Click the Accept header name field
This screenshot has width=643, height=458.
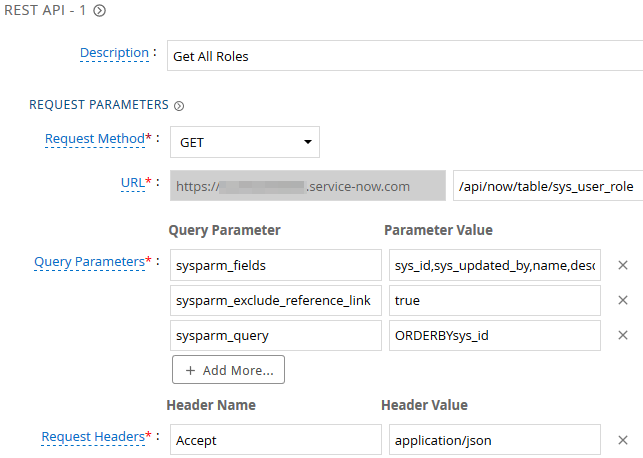click(x=276, y=440)
